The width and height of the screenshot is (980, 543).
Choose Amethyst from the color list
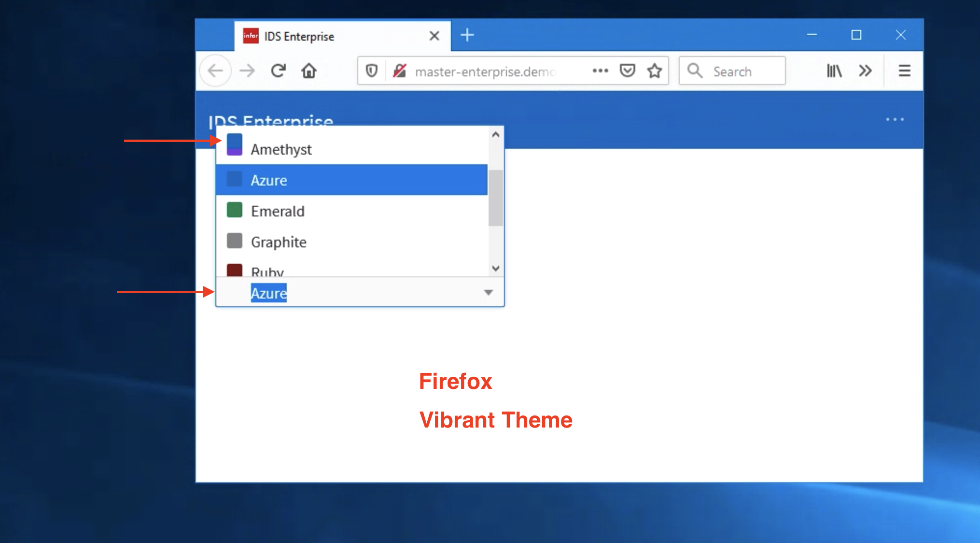281,149
